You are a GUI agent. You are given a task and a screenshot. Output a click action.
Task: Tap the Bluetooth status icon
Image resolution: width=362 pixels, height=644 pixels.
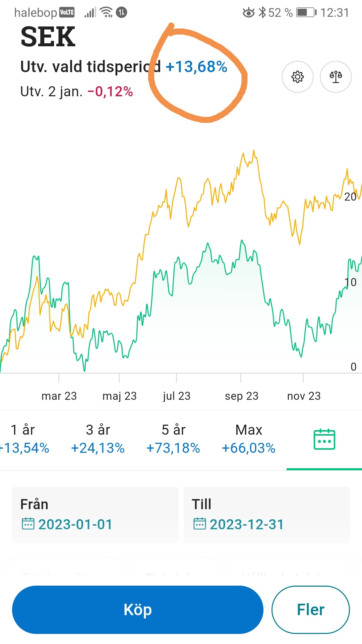[262, 13]
